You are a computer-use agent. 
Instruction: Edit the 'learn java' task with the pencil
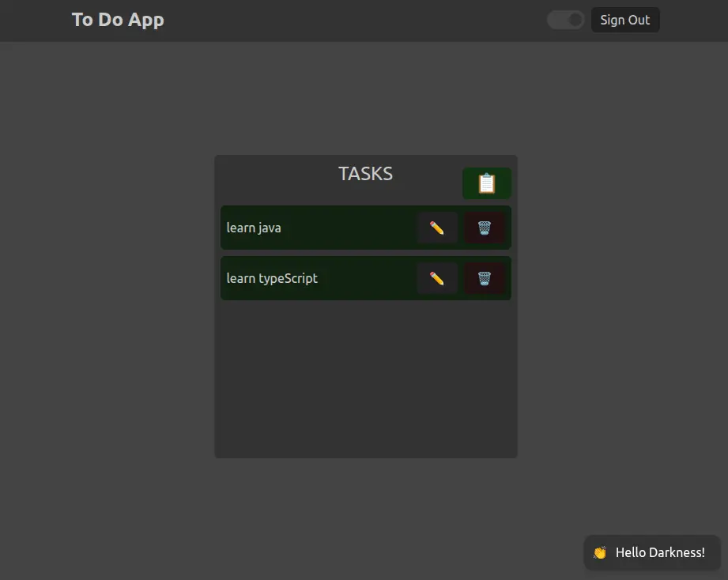coord(436,228)
